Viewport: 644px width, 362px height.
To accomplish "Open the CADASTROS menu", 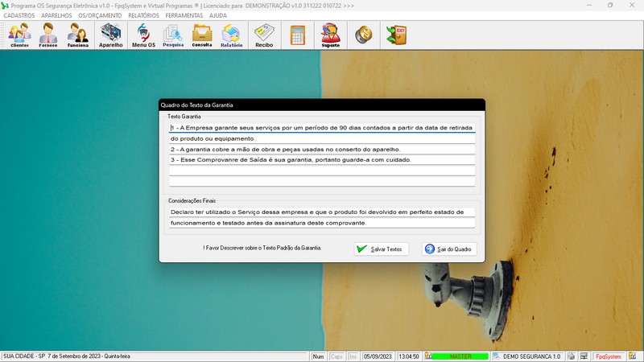I will click(19, 15).
